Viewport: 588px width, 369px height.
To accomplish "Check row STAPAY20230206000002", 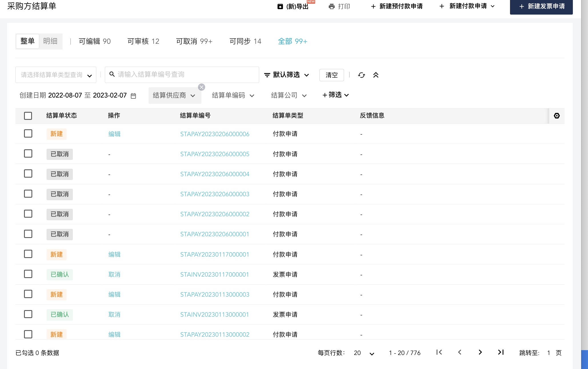I will (x=28, y=214).
